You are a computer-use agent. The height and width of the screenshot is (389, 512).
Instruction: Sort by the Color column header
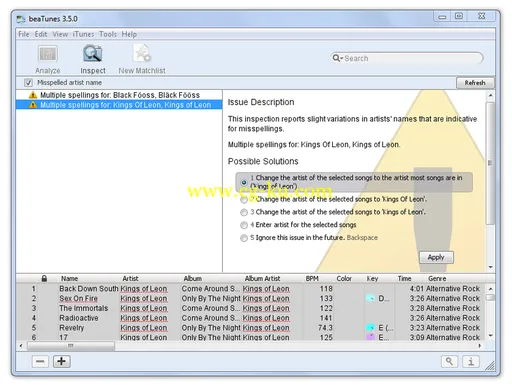[x=344, y=278]
